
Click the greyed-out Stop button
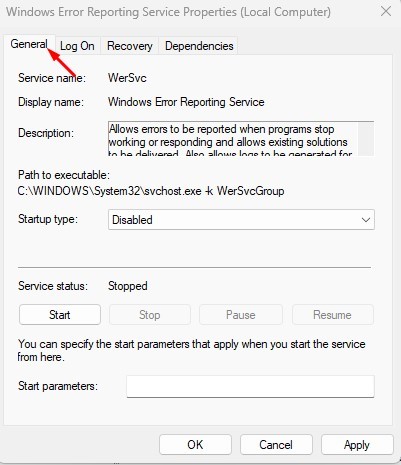coord(150,315)
